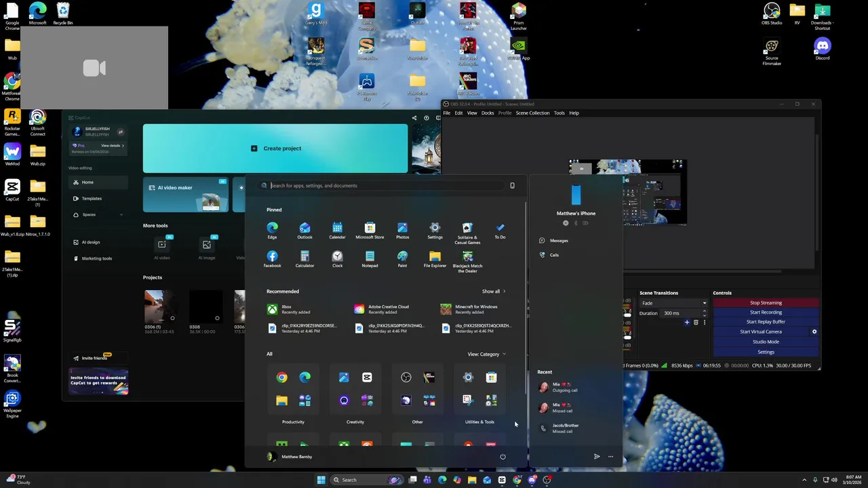Open virtual camera settings gear in OBS

[814, 331]
